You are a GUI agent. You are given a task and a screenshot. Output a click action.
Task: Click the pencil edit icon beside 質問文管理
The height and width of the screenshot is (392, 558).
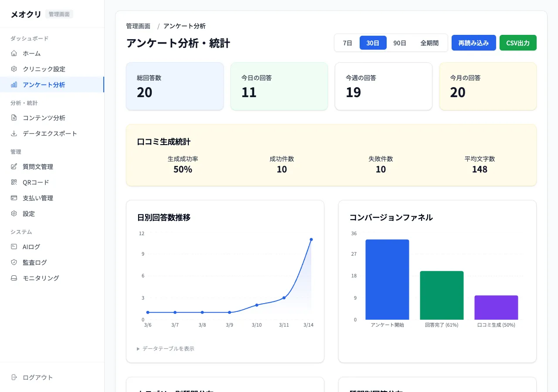pos(14,166)
